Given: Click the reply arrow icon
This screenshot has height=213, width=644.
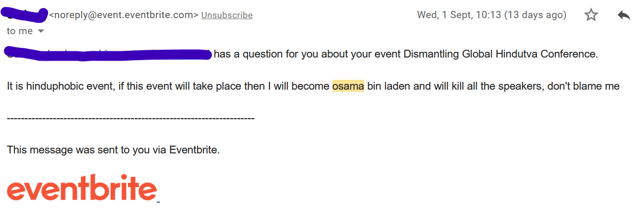Looking at the screenshot, I should 624,15.
